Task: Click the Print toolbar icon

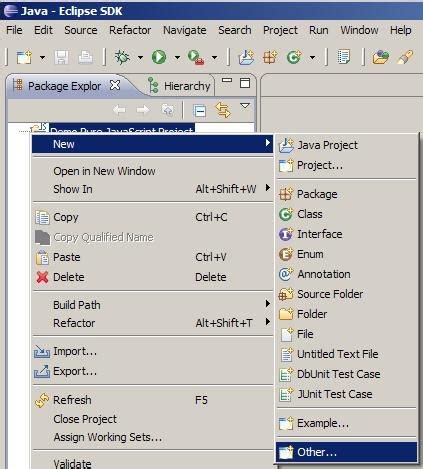Action: point(85,57)
